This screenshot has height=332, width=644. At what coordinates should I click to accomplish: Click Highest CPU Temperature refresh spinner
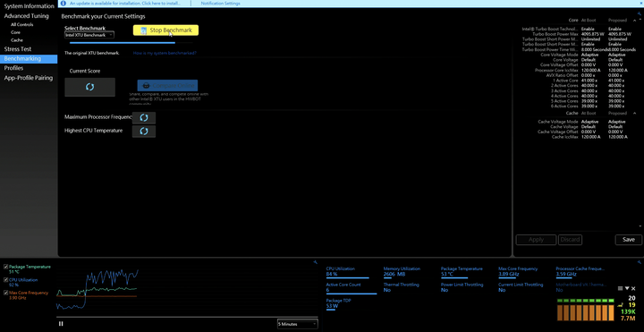(x=144, y=131)
